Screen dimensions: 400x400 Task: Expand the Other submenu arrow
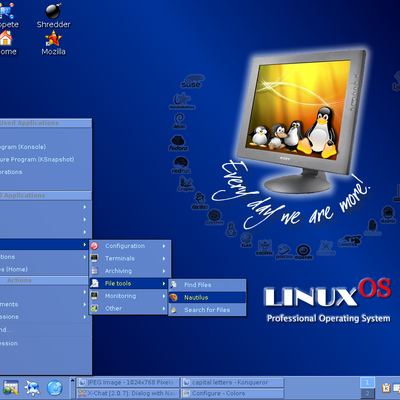point(164,308)
